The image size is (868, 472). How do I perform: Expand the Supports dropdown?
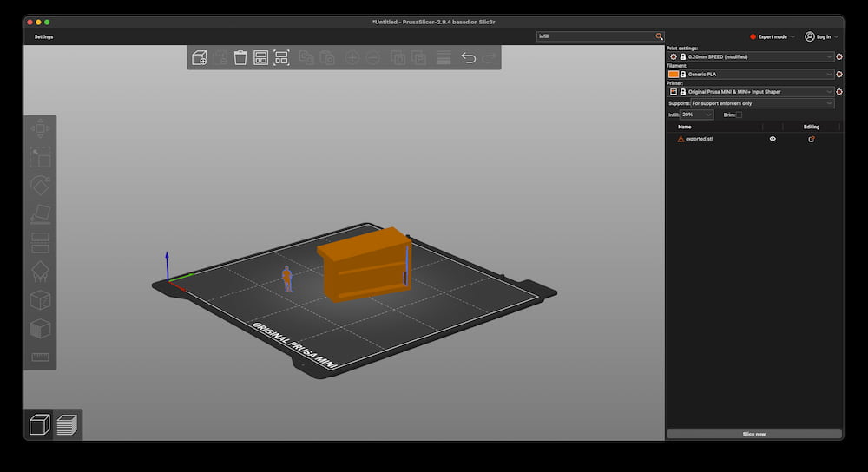pos(762,103)
